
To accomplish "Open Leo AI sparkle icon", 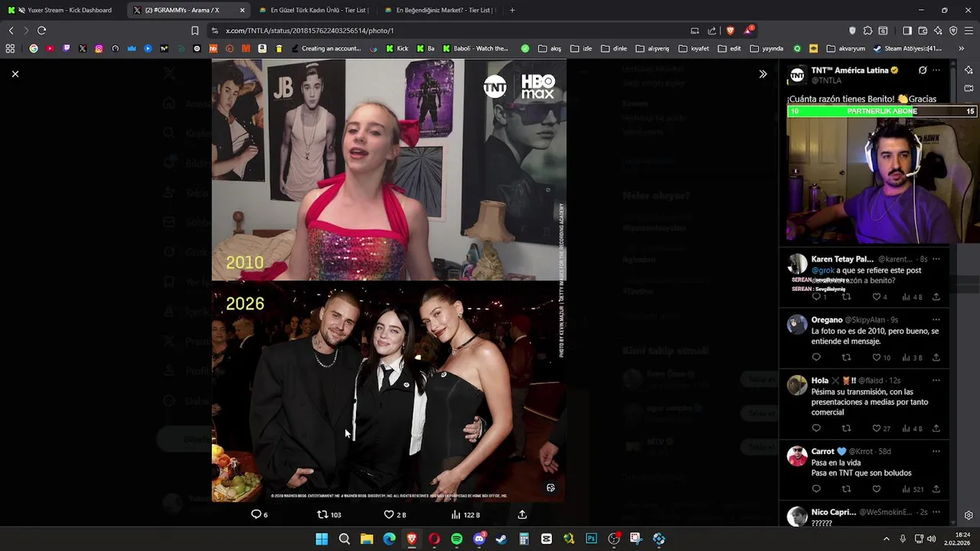I will (938, 31).
